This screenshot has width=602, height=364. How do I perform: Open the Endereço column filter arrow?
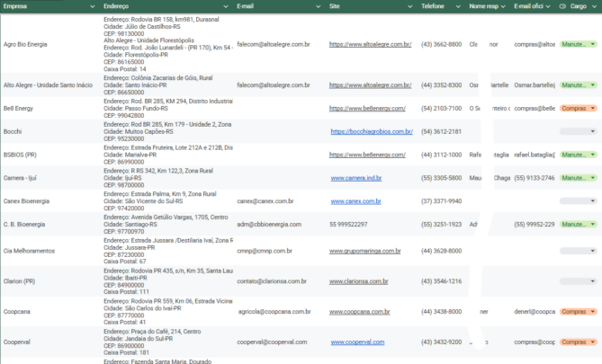225,5
